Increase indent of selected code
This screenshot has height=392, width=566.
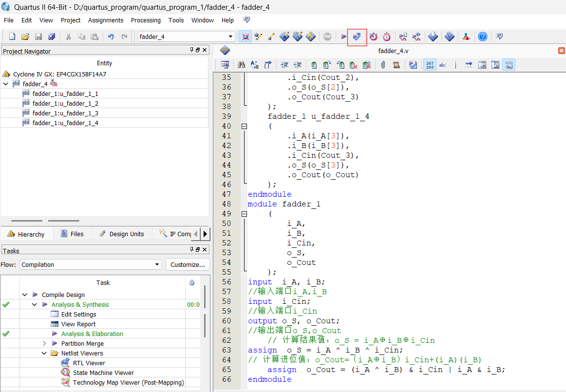[284, 65]
